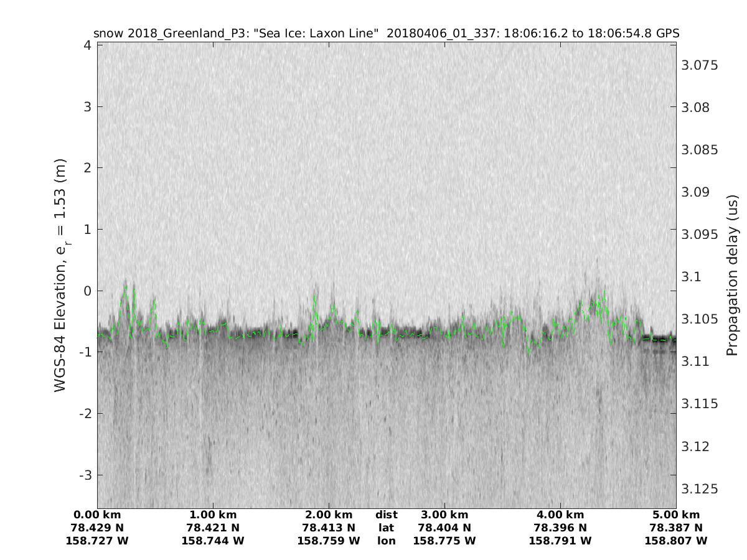Image resolution: width=747 pixels, height=560 pixels.
Task: Click the 3.1 propagation delay tick label
Action: tap(692, 277)
